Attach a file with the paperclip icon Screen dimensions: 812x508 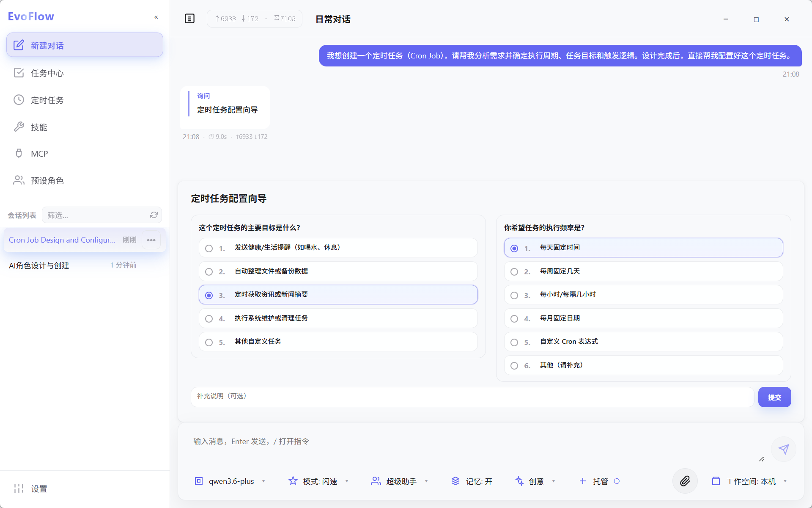point(685,481)
